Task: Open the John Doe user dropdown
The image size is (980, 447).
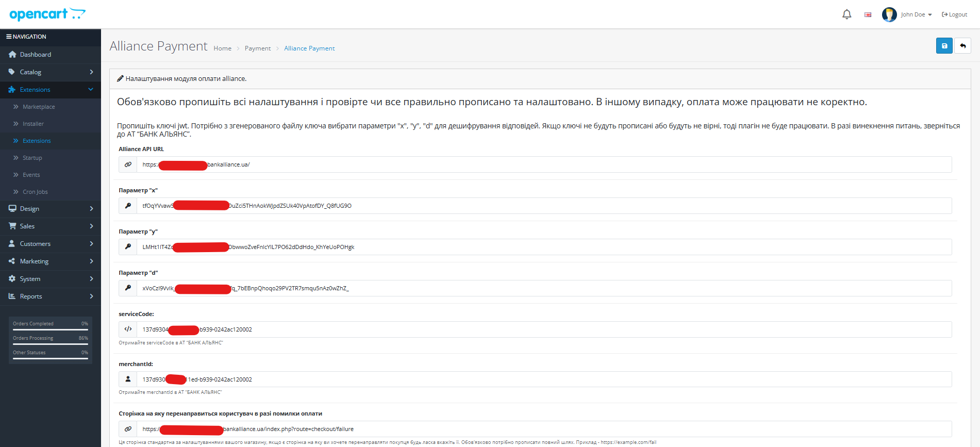Action: tap(916, 14)
